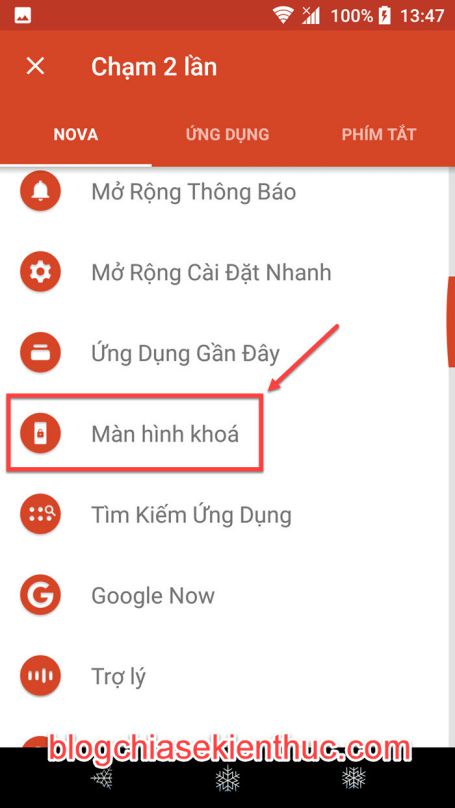455x808 pixels.
Task: Pick Trợ lý from the list
Action: pos(227,676)
